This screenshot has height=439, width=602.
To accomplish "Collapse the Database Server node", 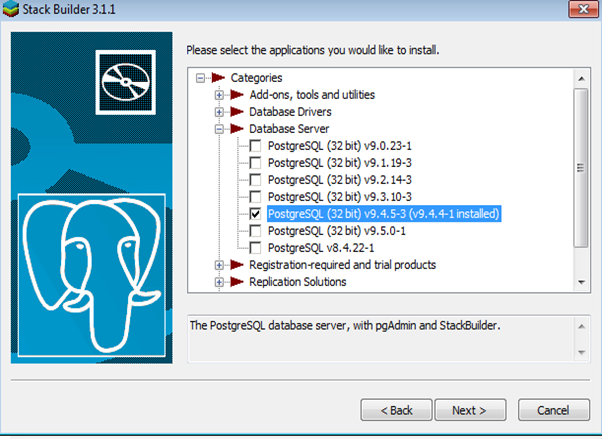I will [x=219, y=129].
